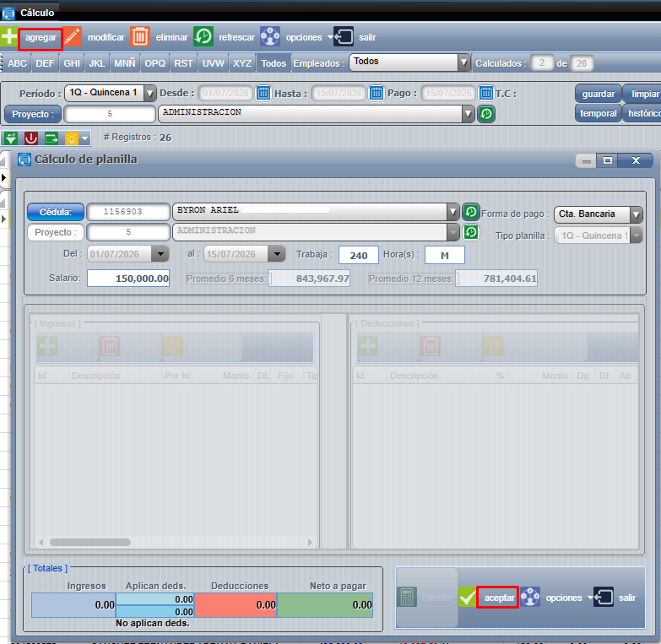Open the opciones menu in top toolbar

[x=304, y=37]
